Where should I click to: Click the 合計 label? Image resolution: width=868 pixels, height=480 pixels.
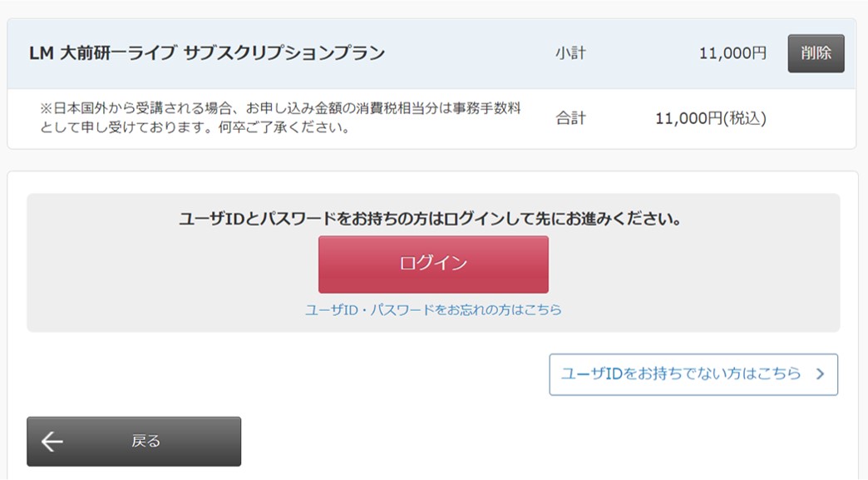570,118
